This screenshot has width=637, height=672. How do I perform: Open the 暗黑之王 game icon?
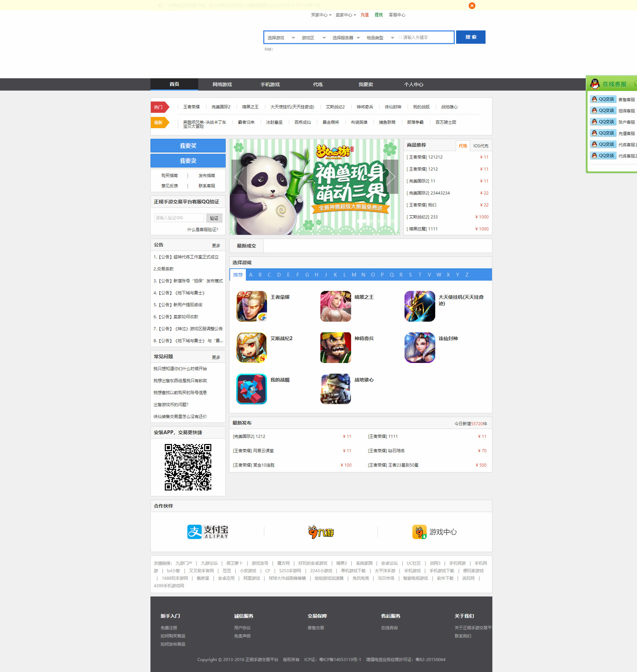click(x=335, y=306)
